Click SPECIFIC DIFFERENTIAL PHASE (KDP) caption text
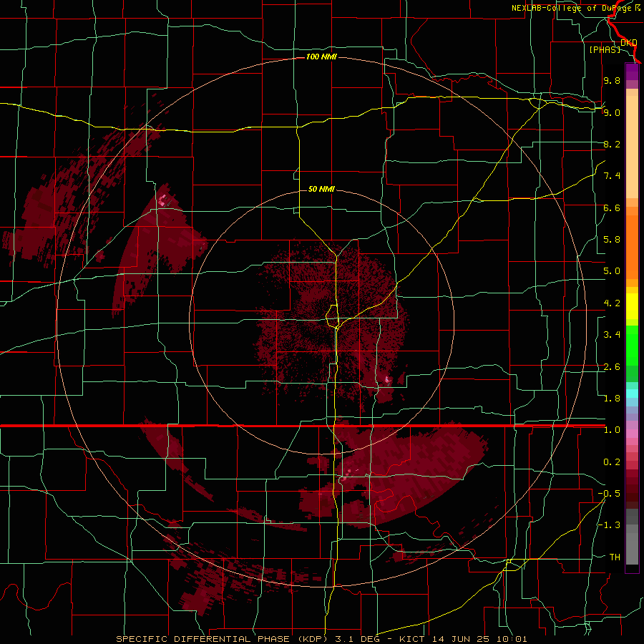Viewport: 644px width, 644px height. point(221,639)
